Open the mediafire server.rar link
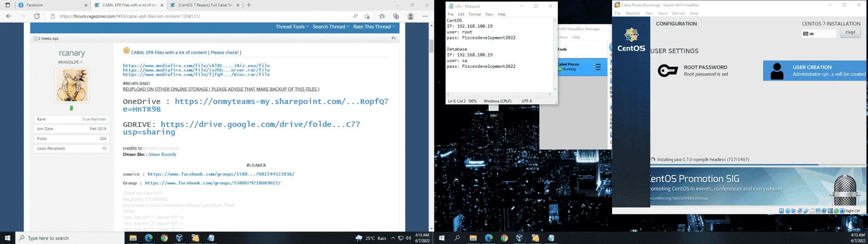The height and width of the screenshot is (244, 868). coord(196,70)
